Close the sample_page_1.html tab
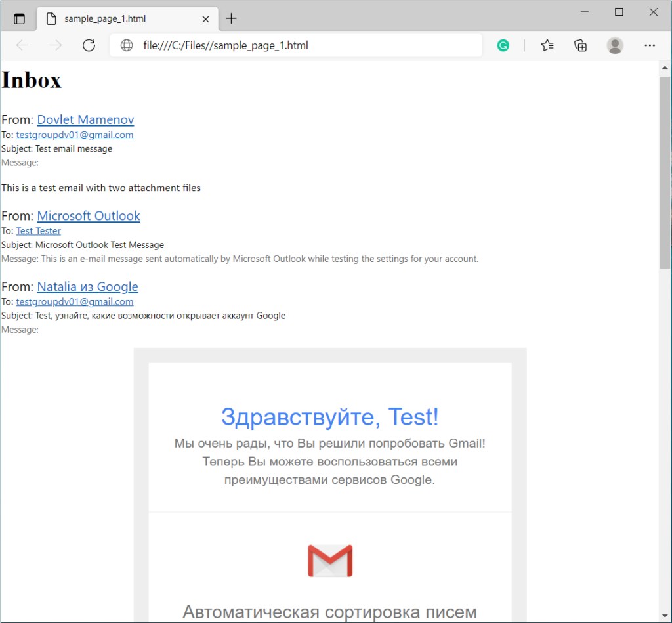This screenshot has height=623, width=672. point(206,19)
